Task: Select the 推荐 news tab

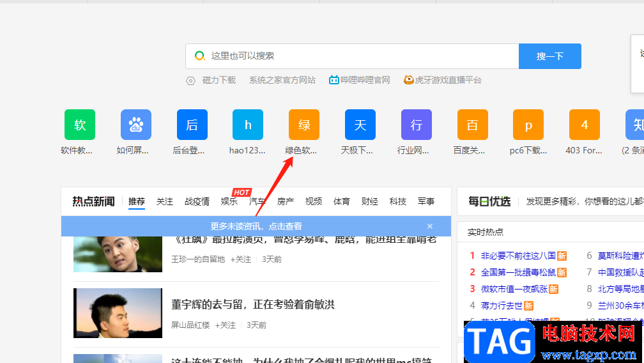Action: 137,201
